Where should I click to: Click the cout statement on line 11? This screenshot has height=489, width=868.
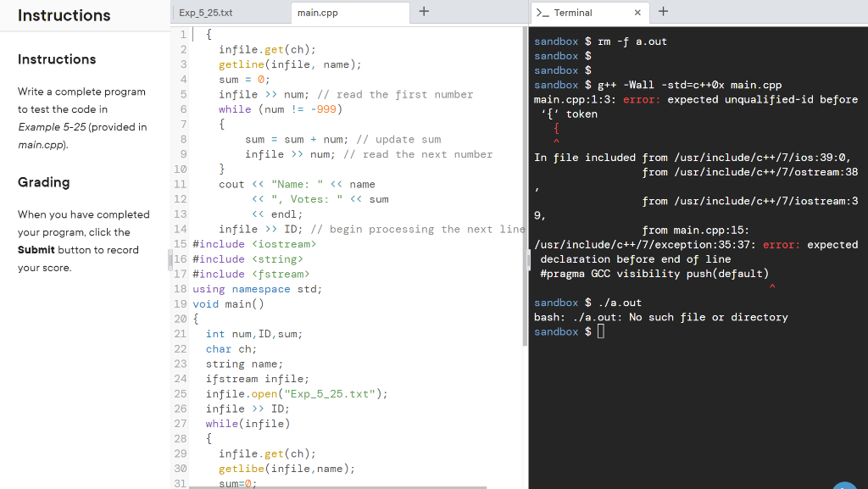231,184
